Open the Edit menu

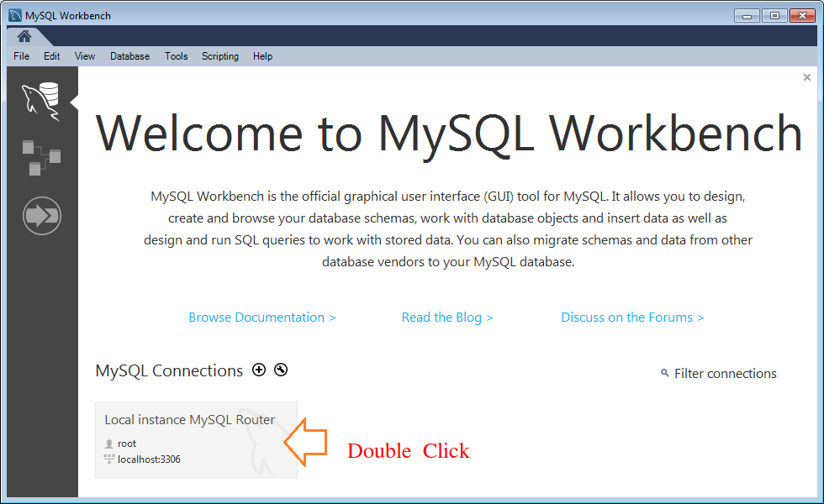click(51, 56)
